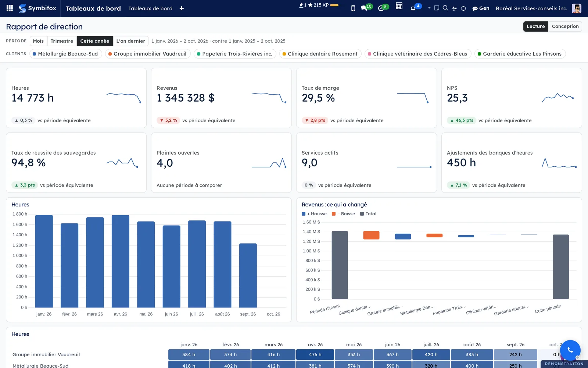Click the floating phone call button
Screen dimensions: 588x368
[570, 350]
